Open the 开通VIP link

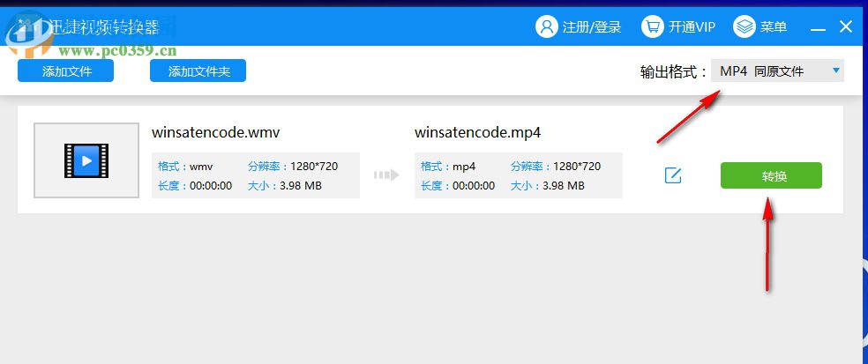pos(692,26)
